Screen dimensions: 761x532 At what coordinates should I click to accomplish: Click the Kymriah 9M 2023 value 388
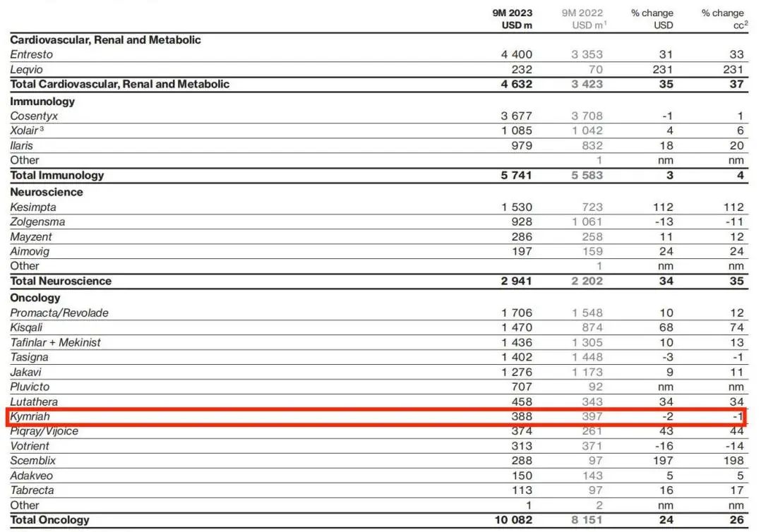(x=521, y=416)
